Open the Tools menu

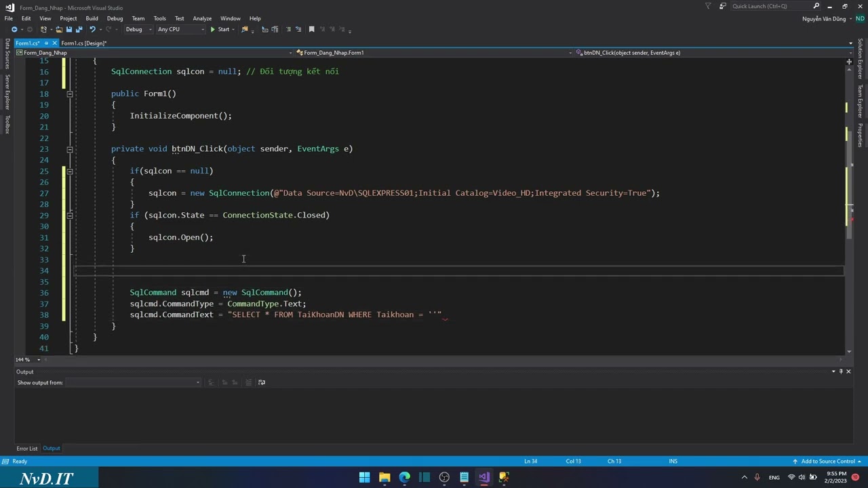pyautogui.click(x=159, y=18)
